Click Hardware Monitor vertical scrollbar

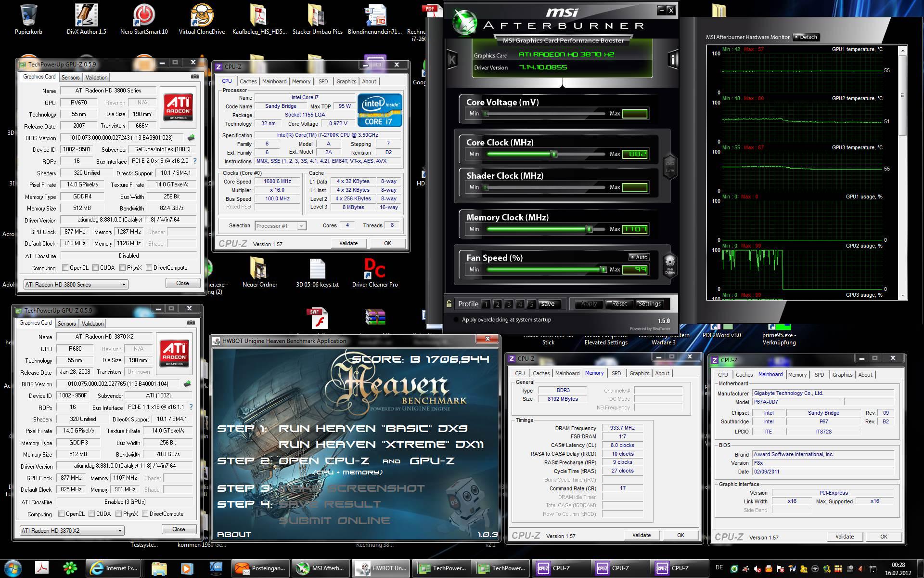pos(903,172)
